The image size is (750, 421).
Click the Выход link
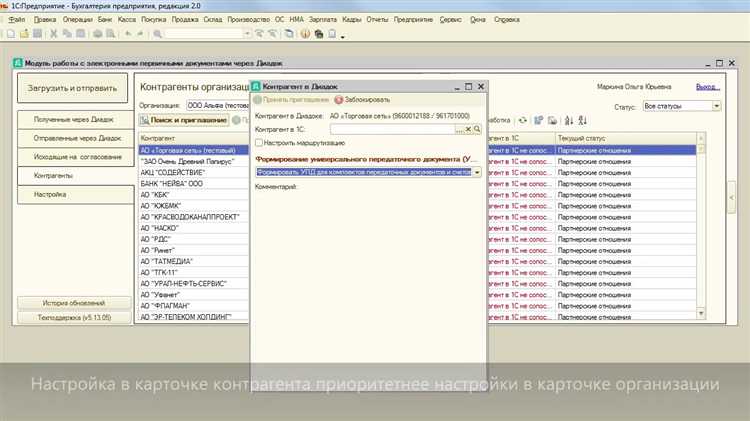click(707, 87)
